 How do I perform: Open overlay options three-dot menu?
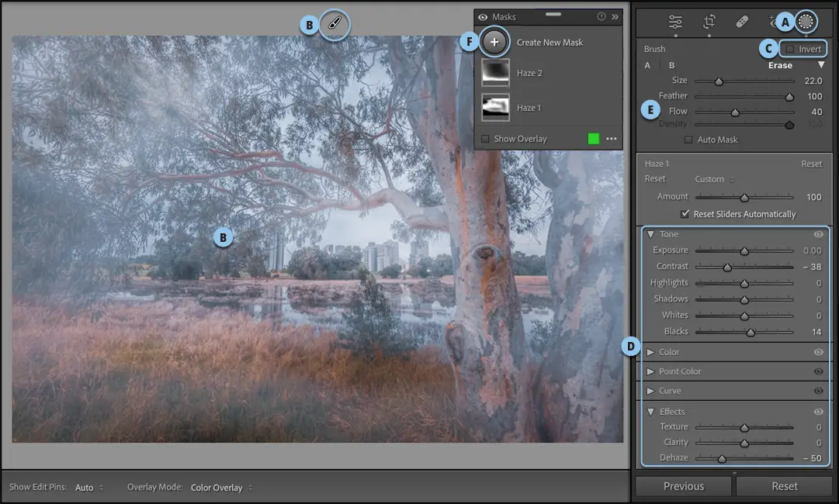(x=611, y=139)
